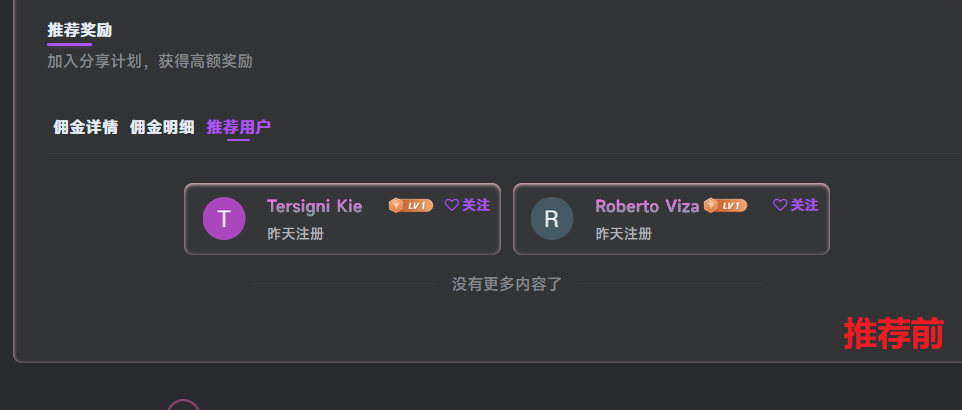Viewport: 962px width, 410px height.
Task: Click the 没有更多内容了 end-of-list text
Action: pos(507,284)
